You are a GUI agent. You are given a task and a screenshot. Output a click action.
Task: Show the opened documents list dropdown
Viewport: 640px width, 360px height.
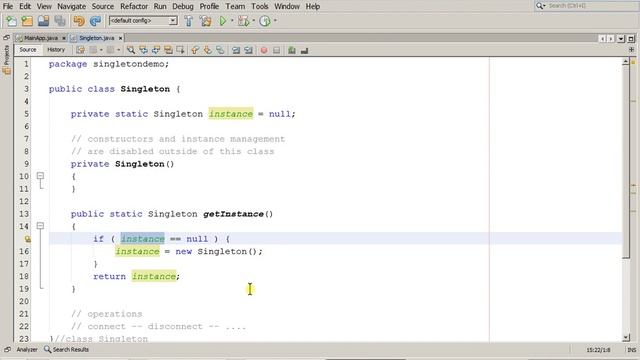click(x=621, y=38)
